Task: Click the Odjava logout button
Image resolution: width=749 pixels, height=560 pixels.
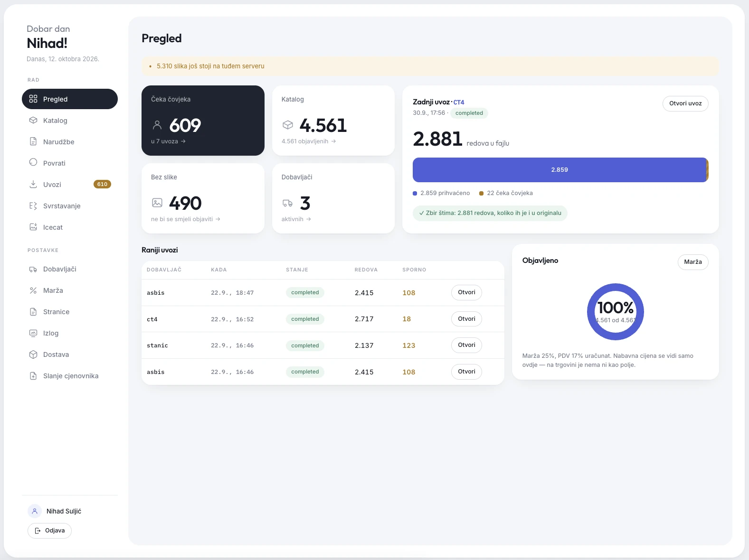Action: [x=49, y=531]
